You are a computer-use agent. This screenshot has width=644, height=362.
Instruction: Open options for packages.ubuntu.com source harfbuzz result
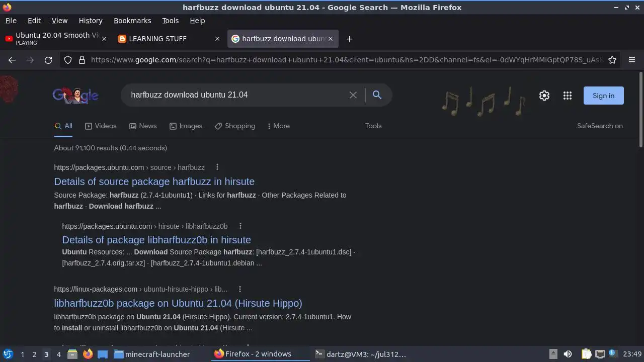click(217, 167)
